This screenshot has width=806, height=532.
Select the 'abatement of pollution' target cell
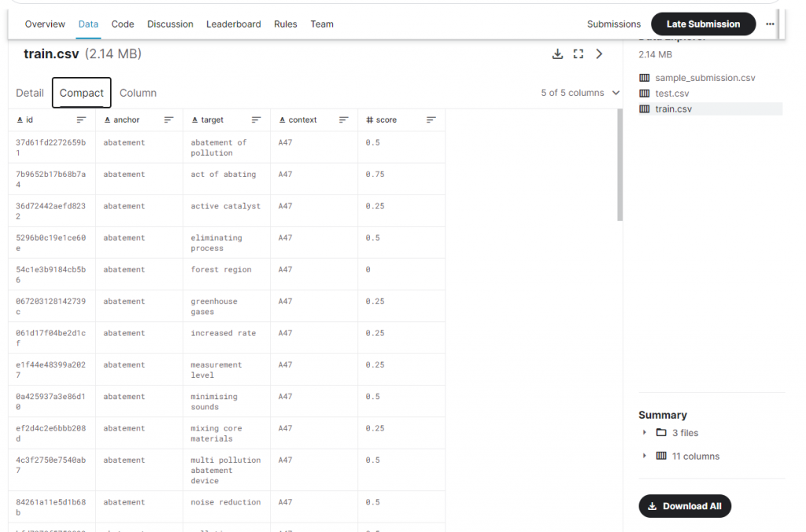click(227, 147)
